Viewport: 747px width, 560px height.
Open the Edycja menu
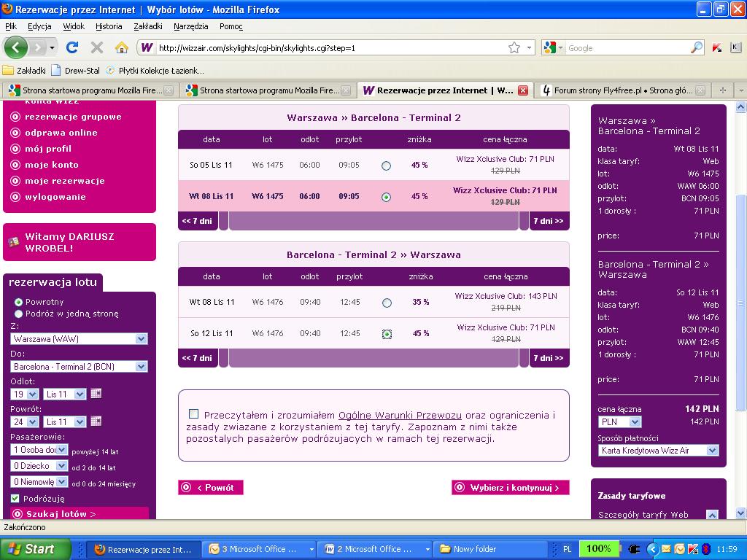(x=39, y=26)
